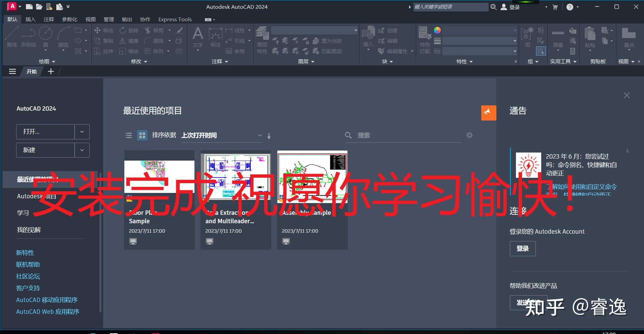Click the 登录 button to sign in
Image resolution: width=644 pixels, height=334 pixels.
[x=522, y=248]
